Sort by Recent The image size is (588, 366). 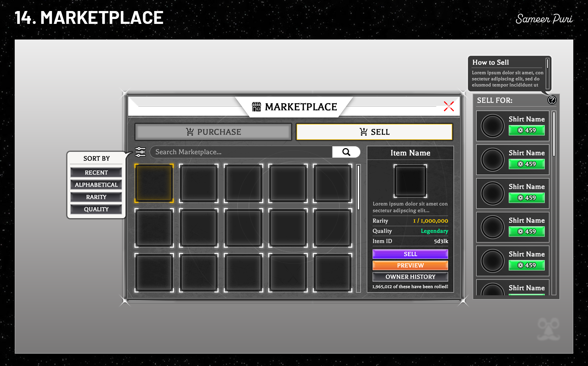[x=96, y=172]
